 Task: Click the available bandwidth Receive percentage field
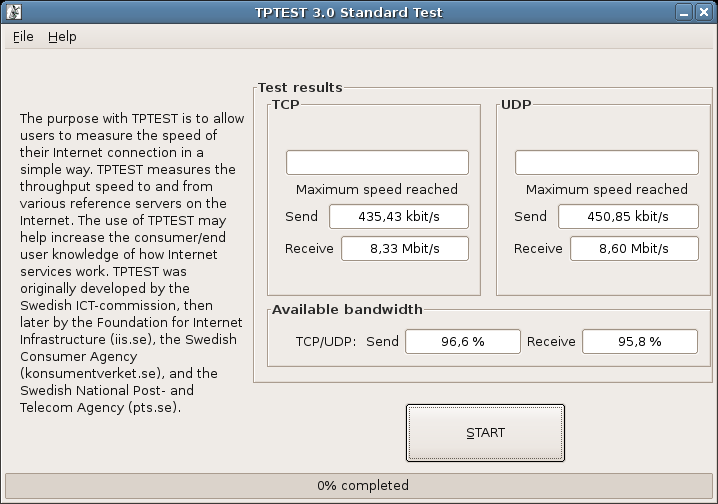640,341
